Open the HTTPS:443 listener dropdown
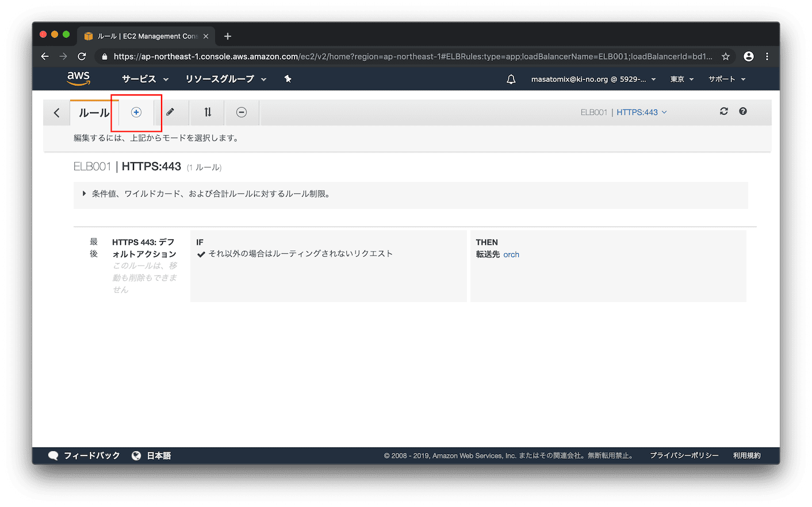The image size is (812, 507). click(642, 112)
